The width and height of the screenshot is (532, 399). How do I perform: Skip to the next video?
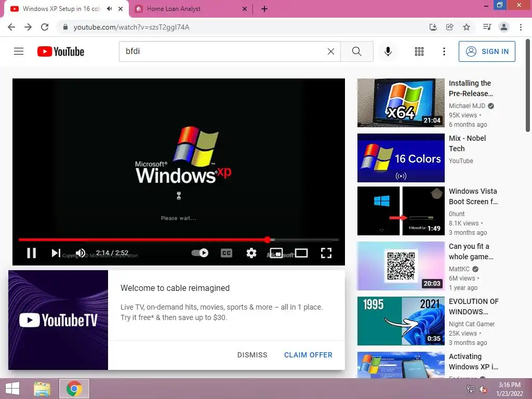point(56,253)
